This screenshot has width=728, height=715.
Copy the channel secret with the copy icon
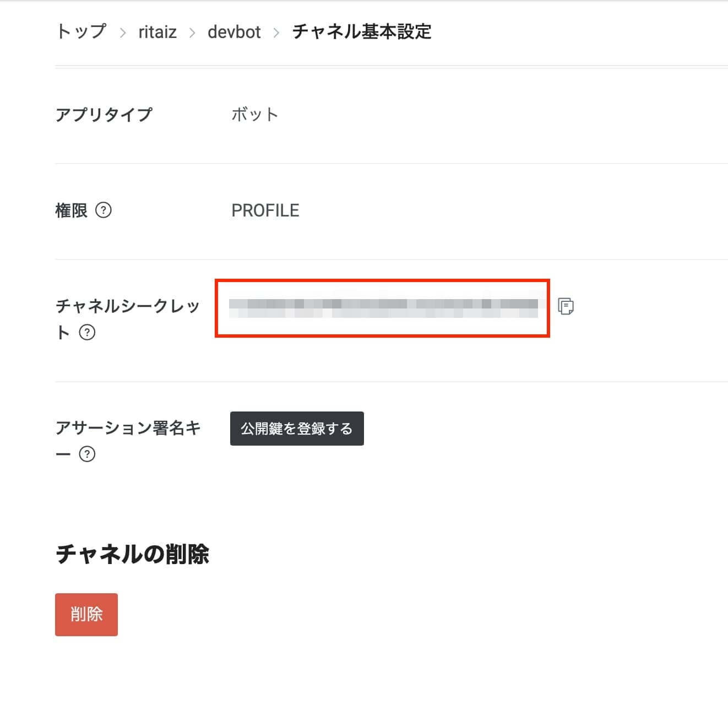point(566,306)
